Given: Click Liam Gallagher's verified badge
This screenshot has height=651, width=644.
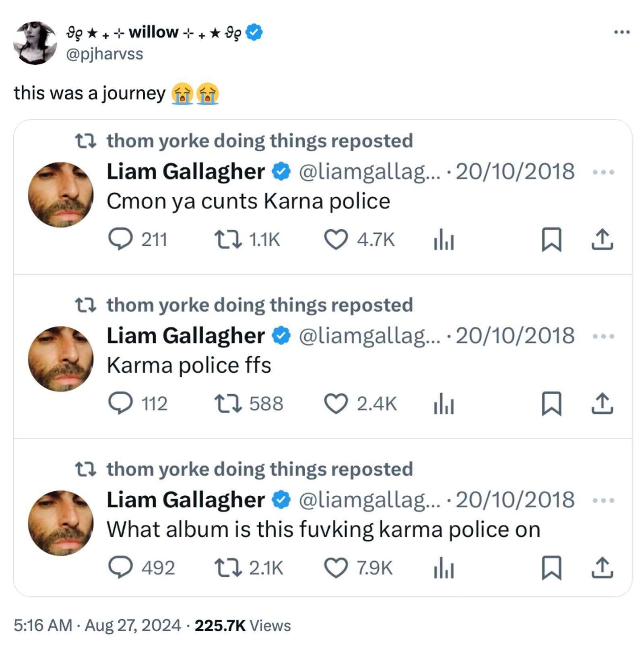Looking at the screenshot, I should [x=279, y=172].
